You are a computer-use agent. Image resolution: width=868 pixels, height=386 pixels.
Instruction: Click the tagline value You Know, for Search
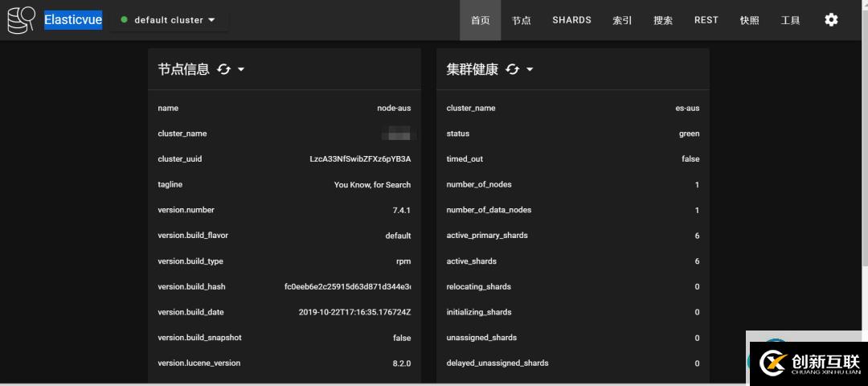coord(373,184)
